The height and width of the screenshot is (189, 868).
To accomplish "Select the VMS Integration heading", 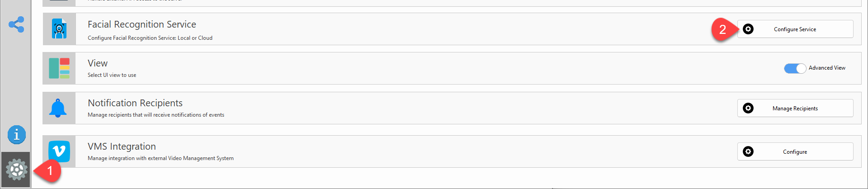I will pyautogui.click(x=122, y=146).
